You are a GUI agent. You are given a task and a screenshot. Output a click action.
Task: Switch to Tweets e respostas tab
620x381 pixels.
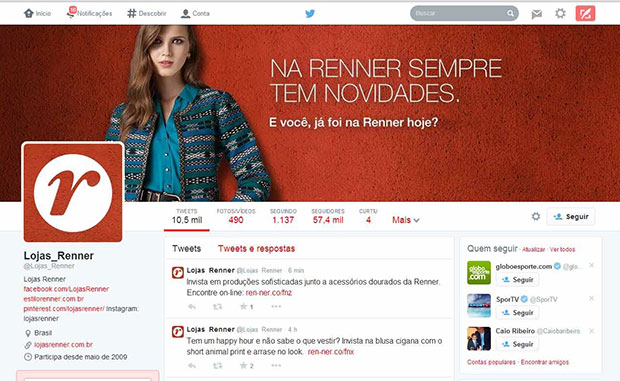256,249
